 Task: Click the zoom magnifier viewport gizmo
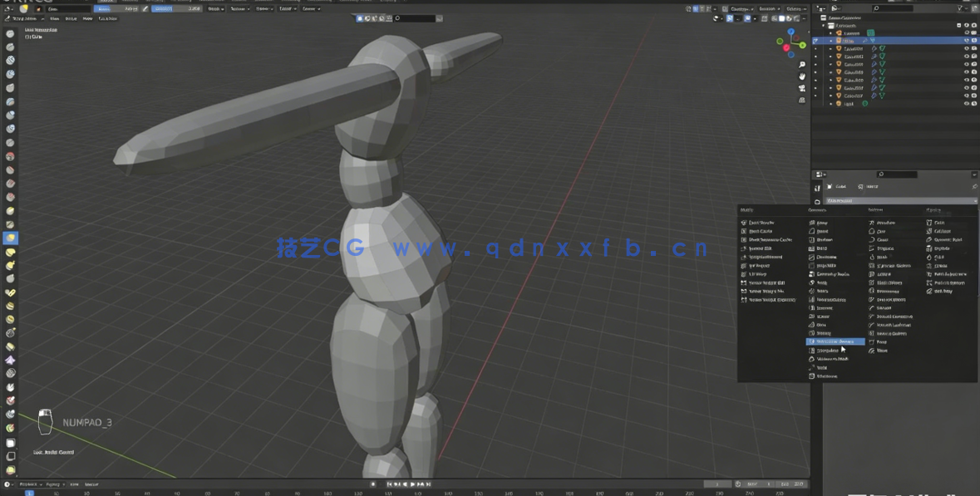point(802,65)
